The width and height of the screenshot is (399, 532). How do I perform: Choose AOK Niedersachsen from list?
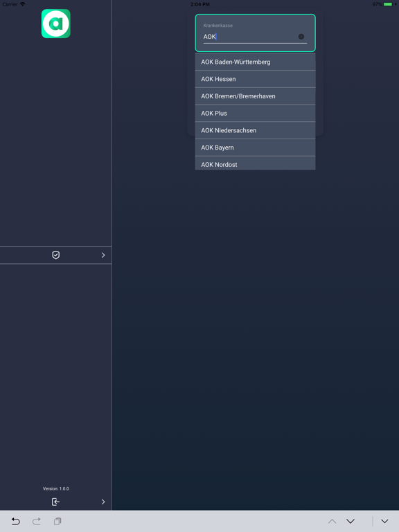point(255,130)
